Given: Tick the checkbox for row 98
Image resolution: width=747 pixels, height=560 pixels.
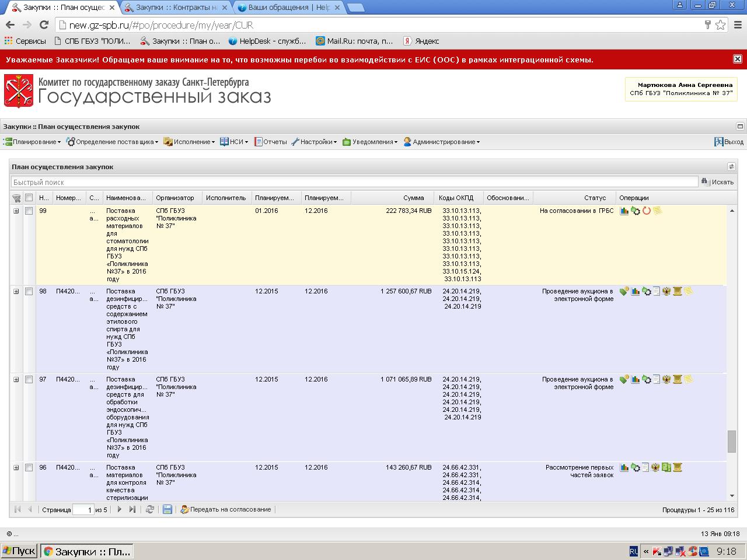Looking at the screenshot, I should tap(29, 292).
